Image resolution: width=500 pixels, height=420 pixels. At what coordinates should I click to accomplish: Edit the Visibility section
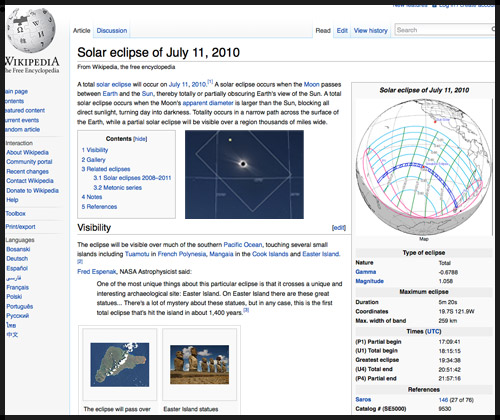pyautogui.click(x=339, y=228)
